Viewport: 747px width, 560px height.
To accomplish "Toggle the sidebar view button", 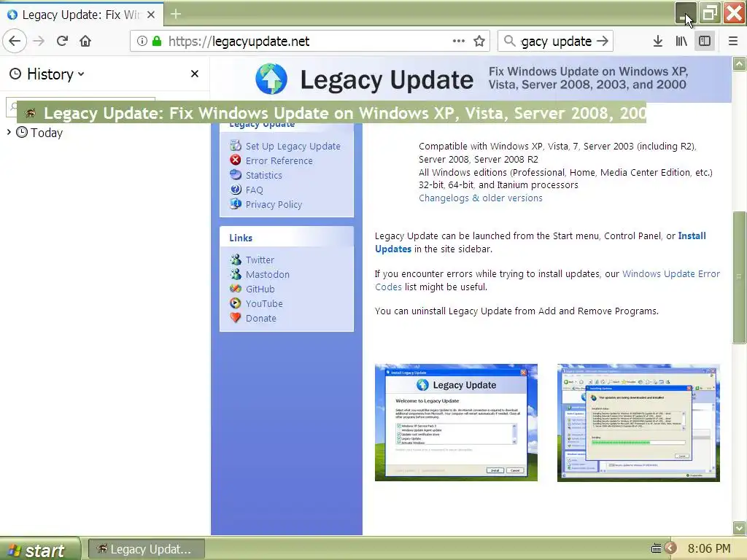I will [x=705, y=41].
